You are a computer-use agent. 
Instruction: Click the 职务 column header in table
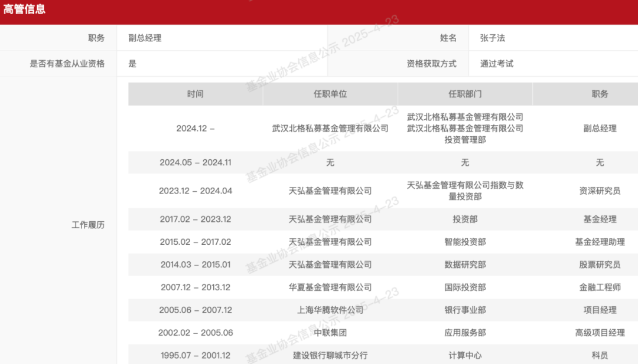pyautogui.click(x=600, y=94)
